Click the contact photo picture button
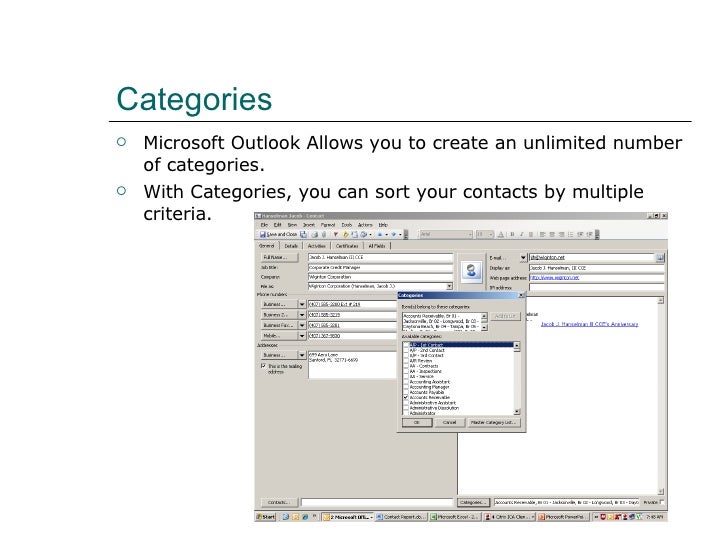The image size is (728, 546). point(471,271)
